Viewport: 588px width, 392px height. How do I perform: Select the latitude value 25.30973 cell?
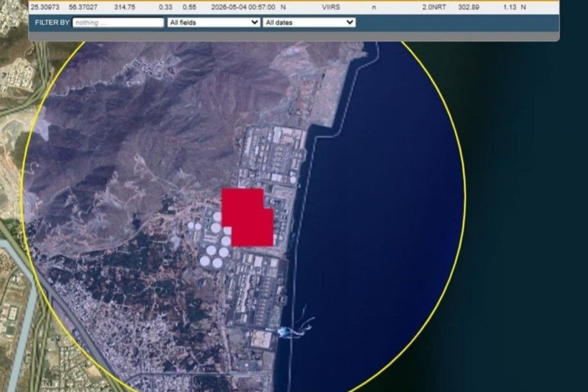(x=45, y=7)
